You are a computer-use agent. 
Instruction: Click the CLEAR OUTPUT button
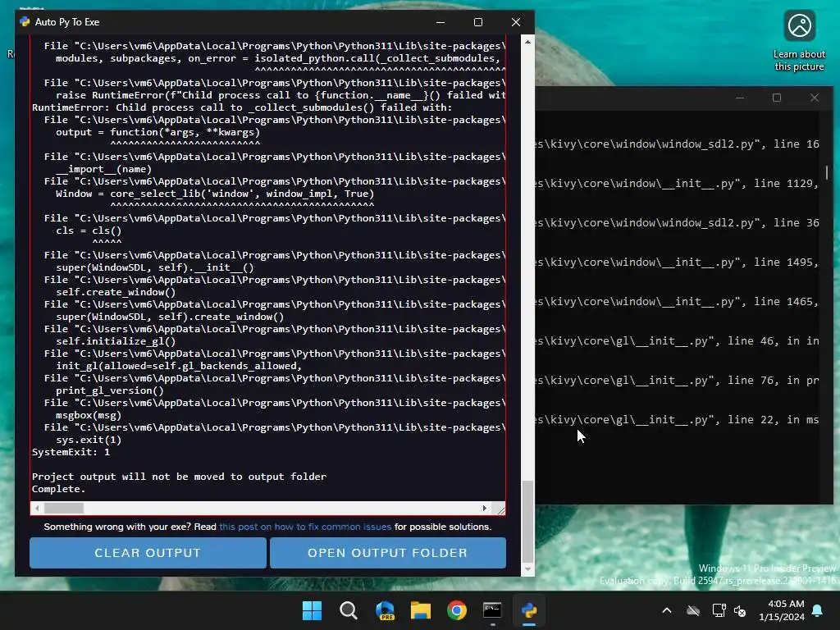click(148, 552)
